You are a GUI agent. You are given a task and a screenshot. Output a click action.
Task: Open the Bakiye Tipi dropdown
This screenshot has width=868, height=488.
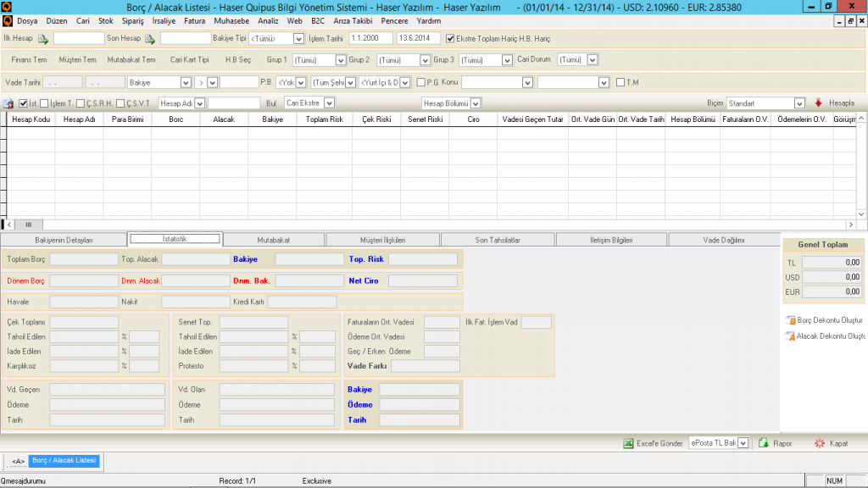pyautogui.click(x=298, y=39)
